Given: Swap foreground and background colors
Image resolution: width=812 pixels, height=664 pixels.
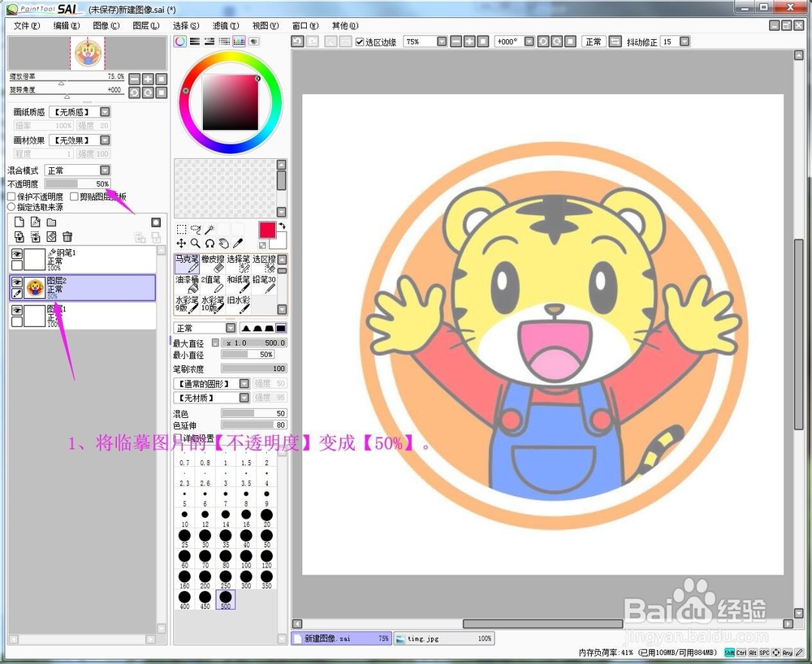Looking at the screenshot, I should point(283,226).
